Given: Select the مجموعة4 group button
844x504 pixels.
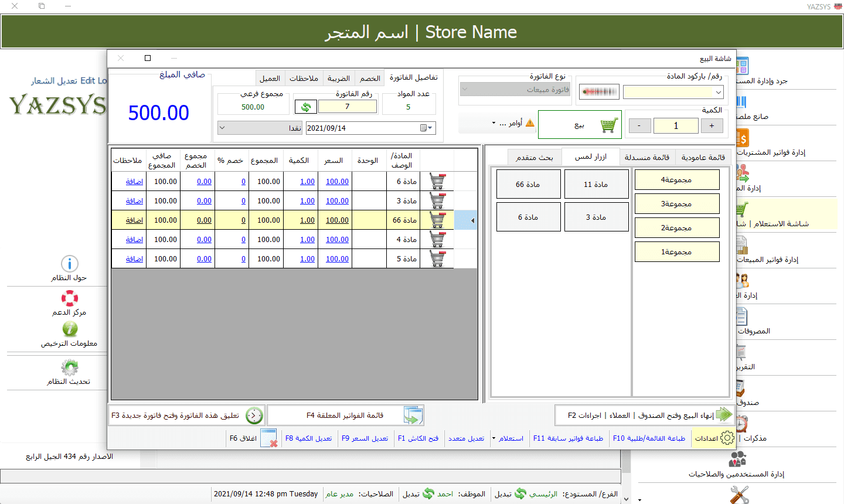Looking at the screenshot, I should 677,180.
